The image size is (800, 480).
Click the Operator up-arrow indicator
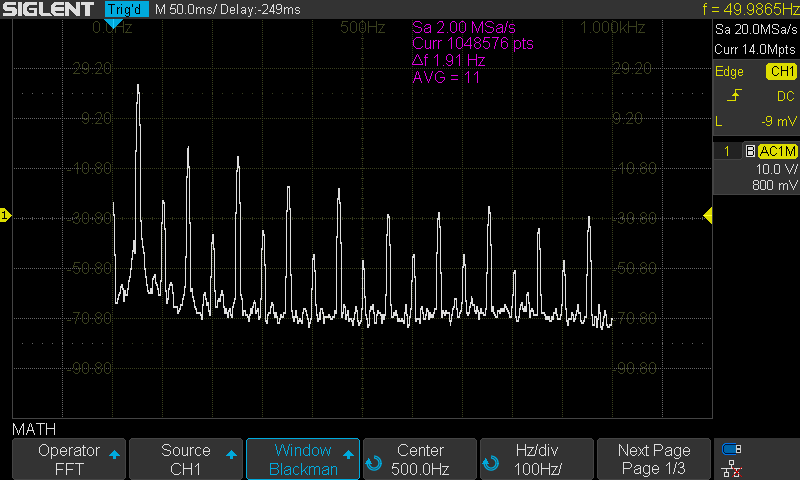coord(114,454)
